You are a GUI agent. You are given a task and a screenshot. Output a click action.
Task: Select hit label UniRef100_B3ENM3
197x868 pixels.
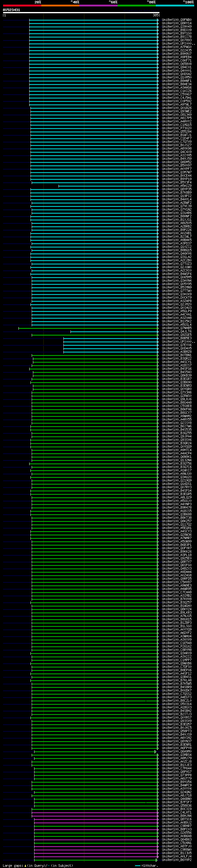coord(177,386)
